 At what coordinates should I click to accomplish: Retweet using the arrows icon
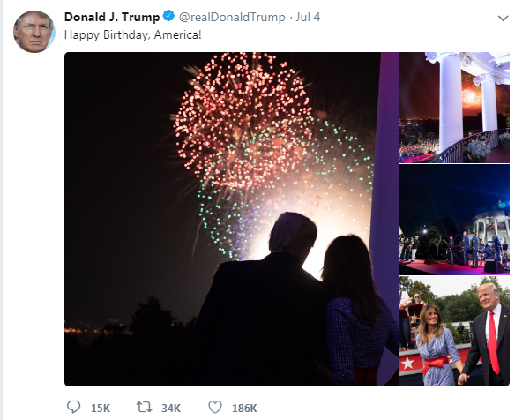coord(145,407)
